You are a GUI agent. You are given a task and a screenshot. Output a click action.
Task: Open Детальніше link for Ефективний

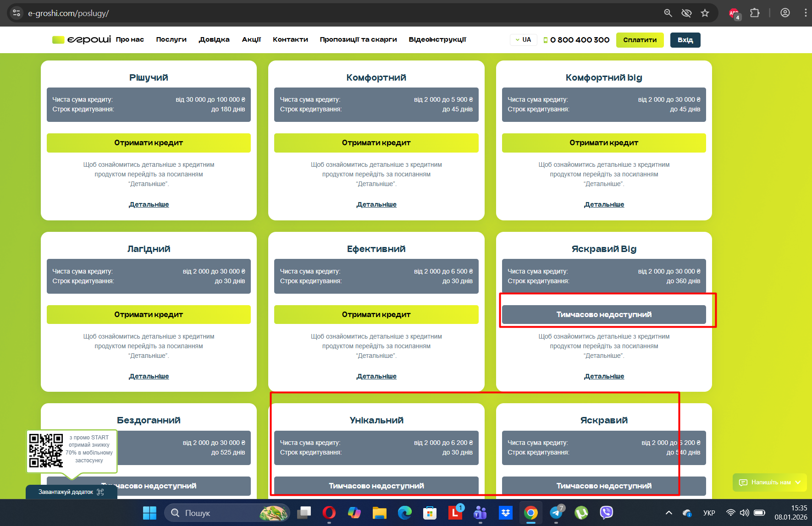[x=376, y=376]
